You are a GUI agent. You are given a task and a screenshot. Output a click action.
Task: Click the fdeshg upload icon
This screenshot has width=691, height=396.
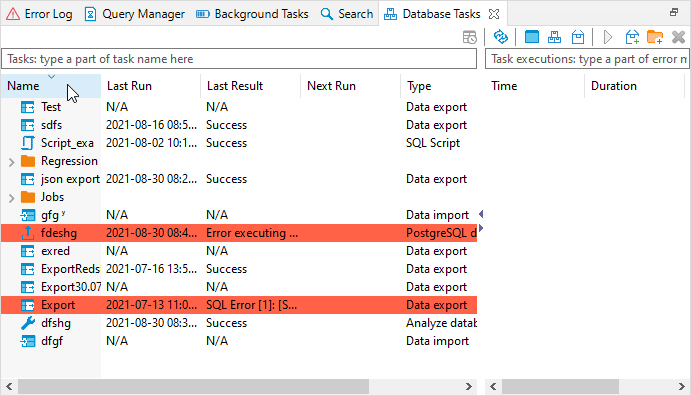click(28, 233)
